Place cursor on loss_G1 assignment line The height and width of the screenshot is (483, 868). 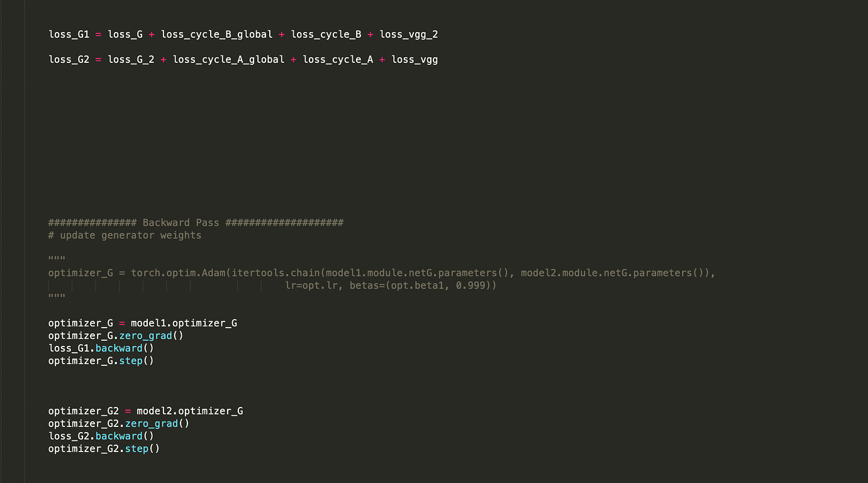(x=243, y=35)
